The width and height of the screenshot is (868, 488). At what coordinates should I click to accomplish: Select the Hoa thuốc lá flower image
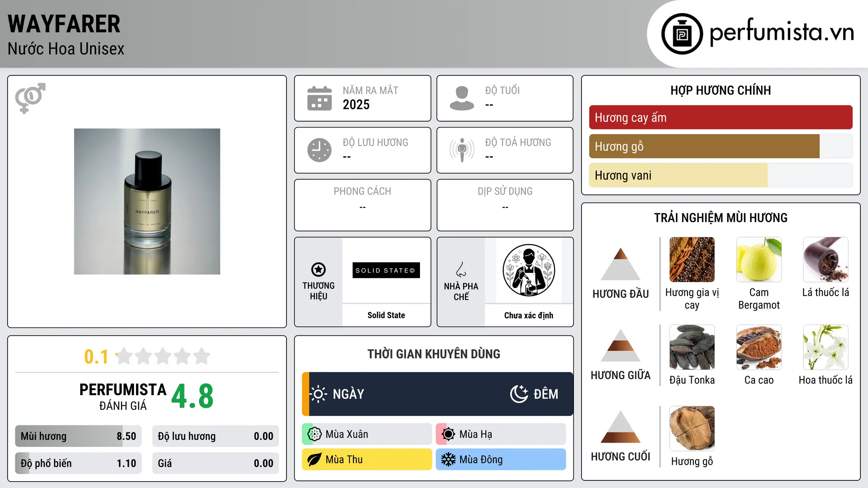pos(826,347)
